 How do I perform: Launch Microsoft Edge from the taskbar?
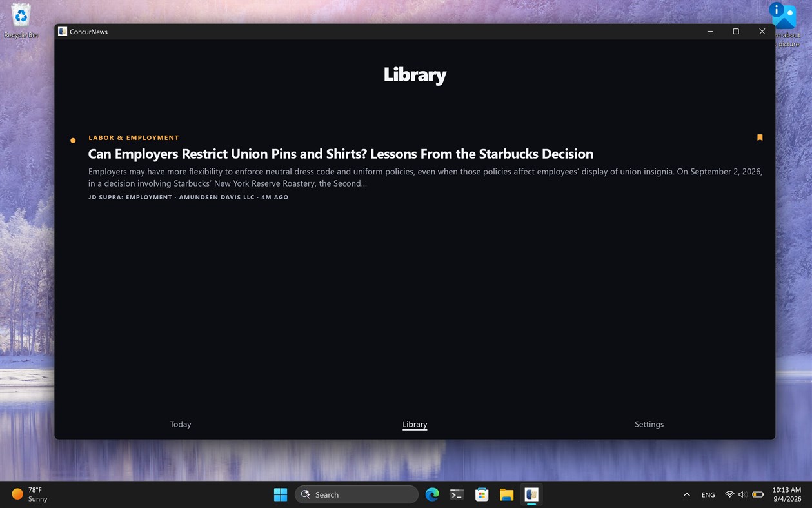click(x=432, y=494)
